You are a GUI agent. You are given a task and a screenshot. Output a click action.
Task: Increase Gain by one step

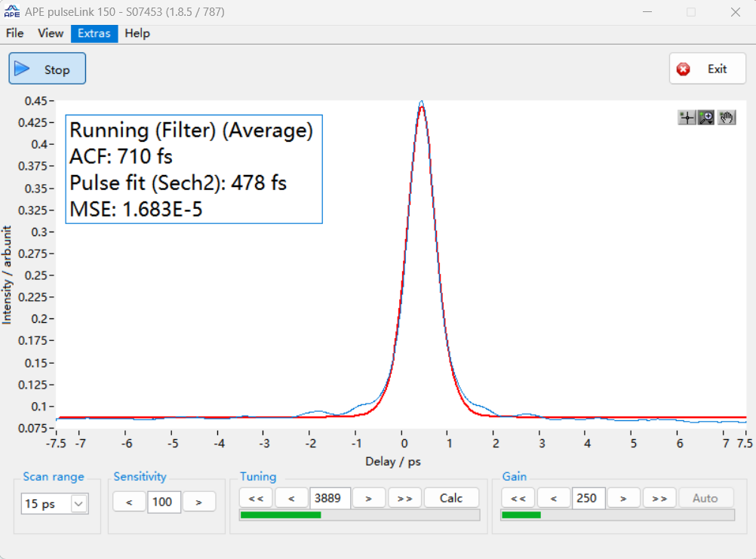point(624,498)
